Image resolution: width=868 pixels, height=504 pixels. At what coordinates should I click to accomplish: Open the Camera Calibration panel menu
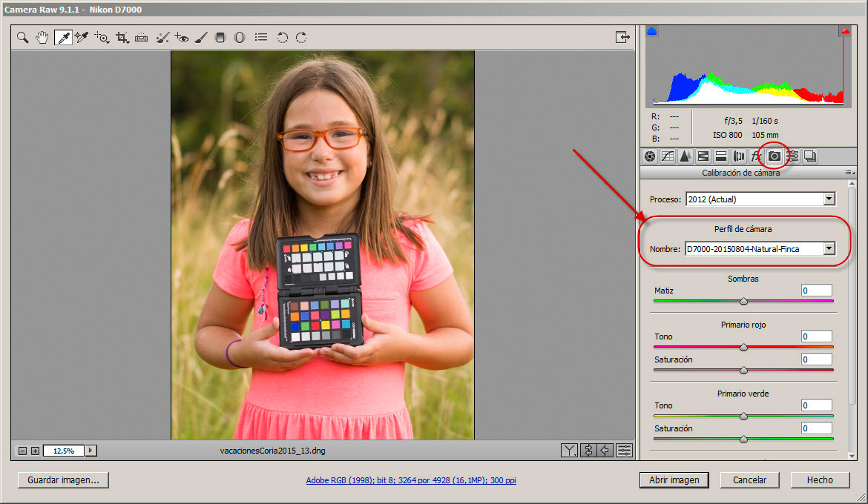point(849,172)
